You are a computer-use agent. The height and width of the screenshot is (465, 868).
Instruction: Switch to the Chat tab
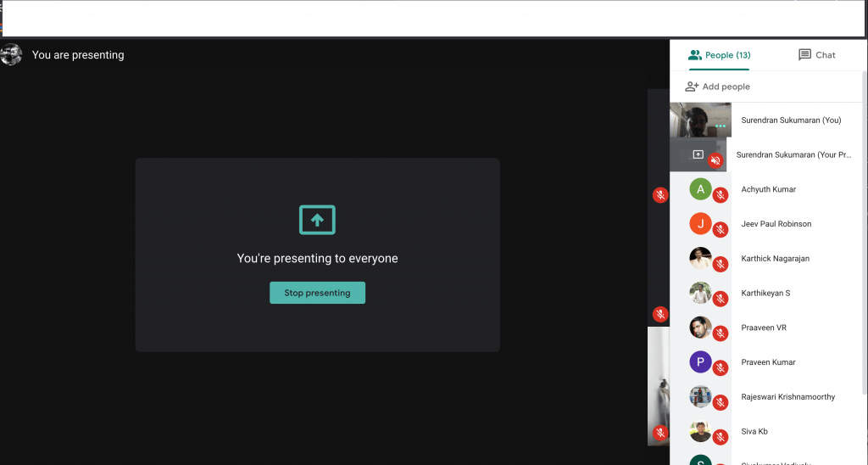click(x=817, y=55)
